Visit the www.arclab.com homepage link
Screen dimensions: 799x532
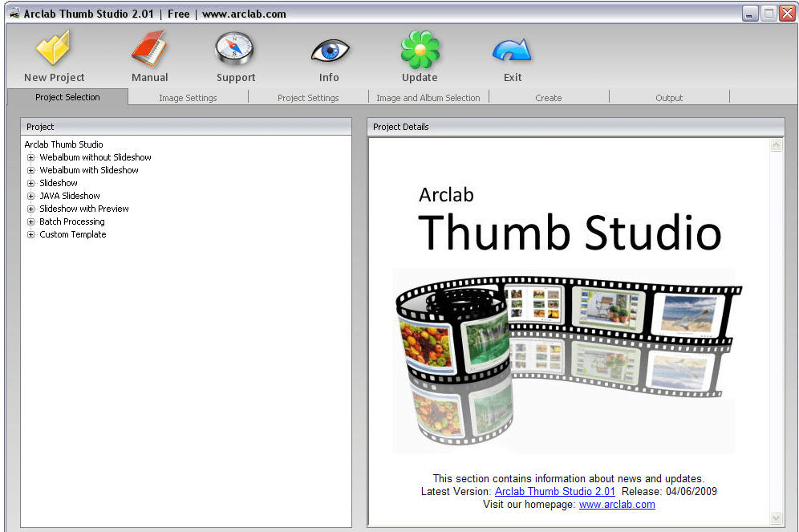point(617,505)
